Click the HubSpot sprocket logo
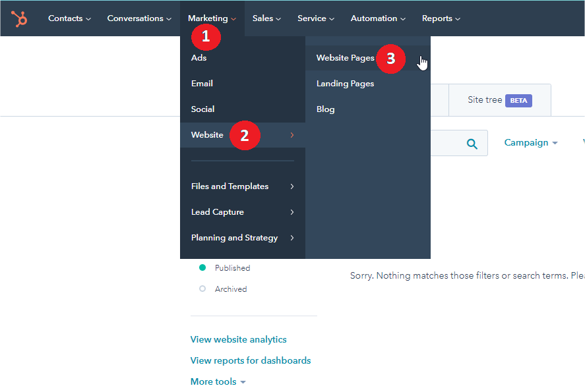The height and width of the screenshot is (392, 585). coord(19,18)
